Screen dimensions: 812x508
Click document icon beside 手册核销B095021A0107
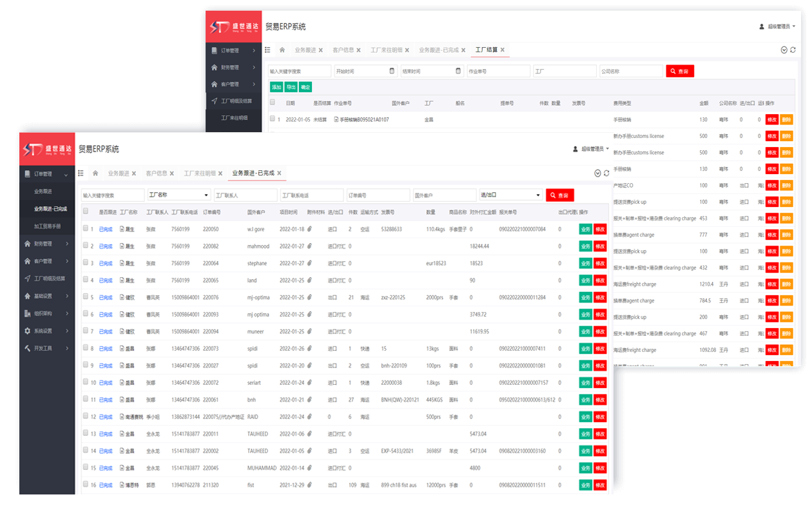(x=336, y=119)
